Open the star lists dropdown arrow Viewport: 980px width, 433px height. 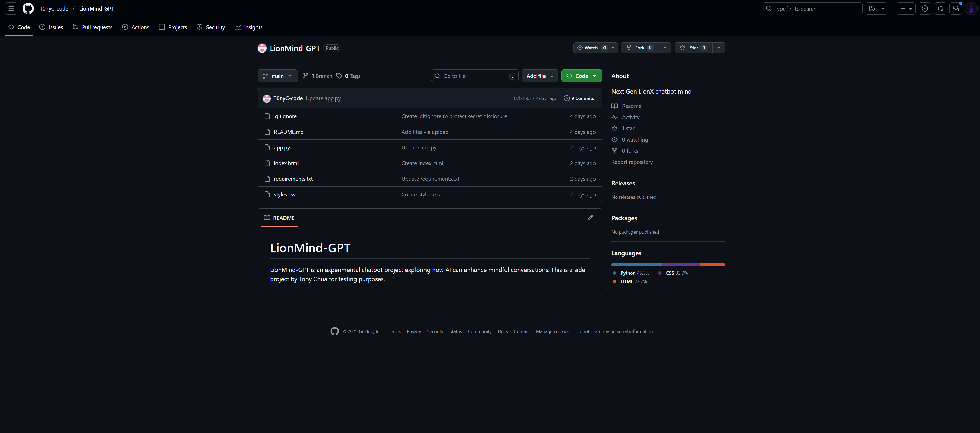(x=719, y=47)
